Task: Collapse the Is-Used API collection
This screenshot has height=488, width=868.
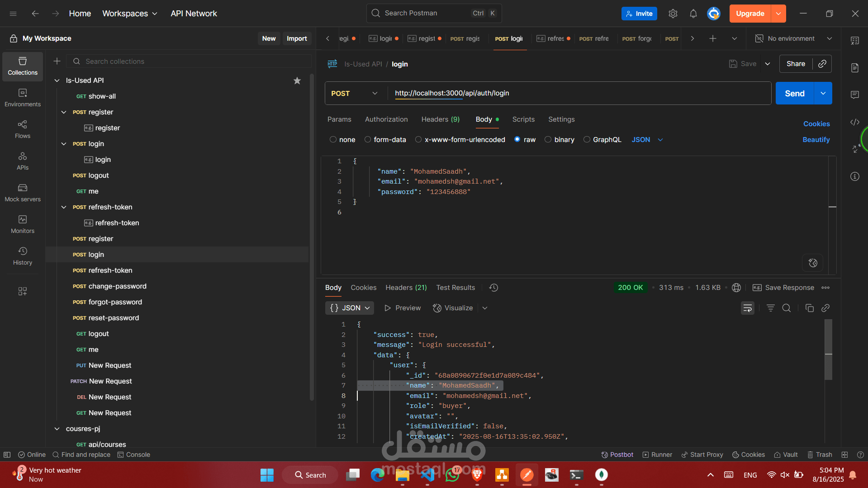Action: pos(57,81)
